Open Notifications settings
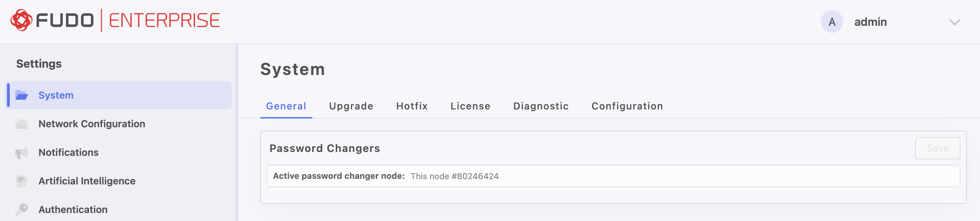 (x=68, y=152)
